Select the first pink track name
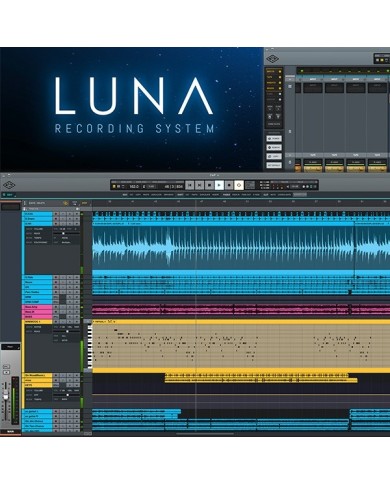Image resolution: width=390 pixels, height=484 pixels. click(x=37, y=307)
